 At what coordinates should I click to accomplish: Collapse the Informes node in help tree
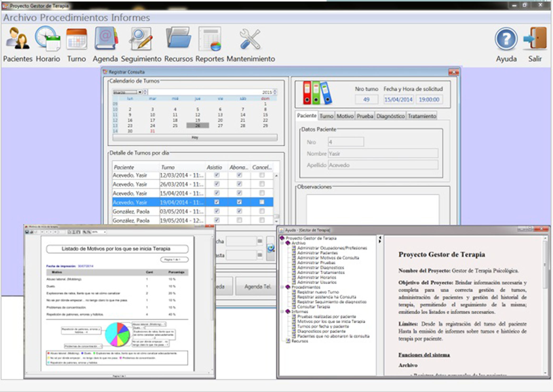click(283, 312)
